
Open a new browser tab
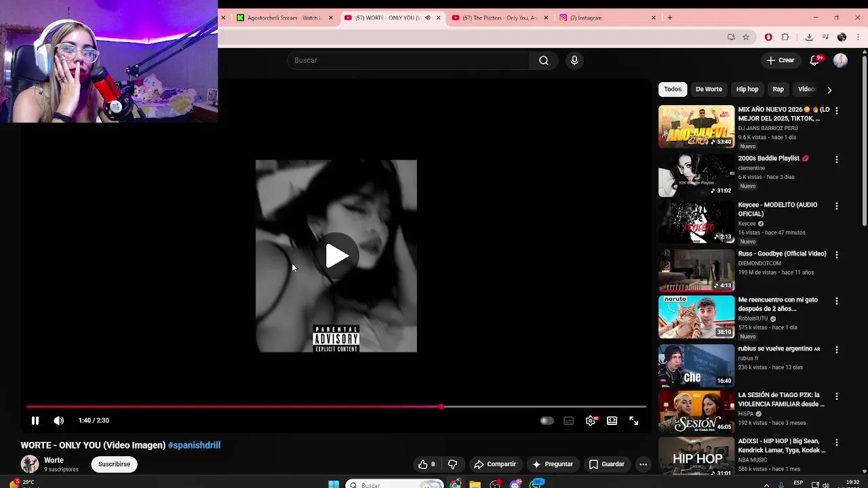[670, 18]
